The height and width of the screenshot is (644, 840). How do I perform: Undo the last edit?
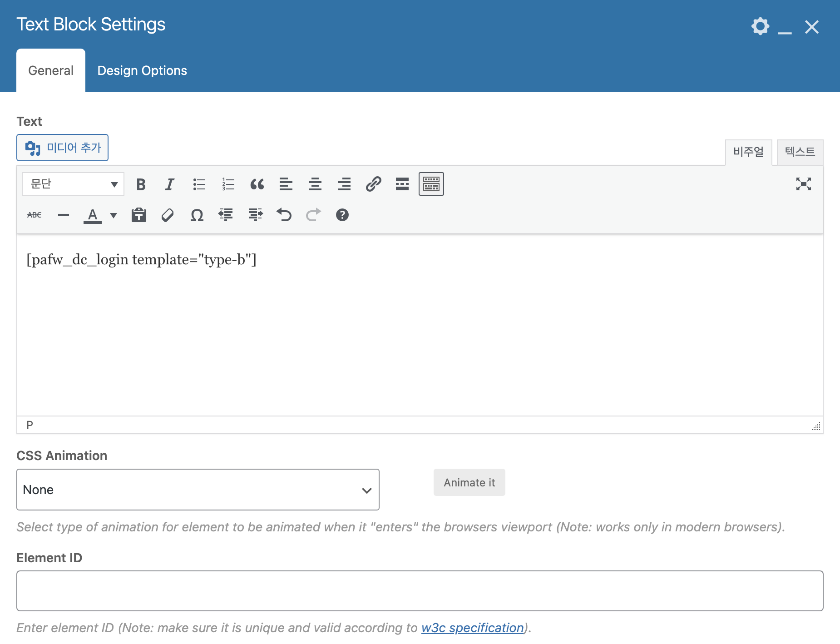click(284, 215)
